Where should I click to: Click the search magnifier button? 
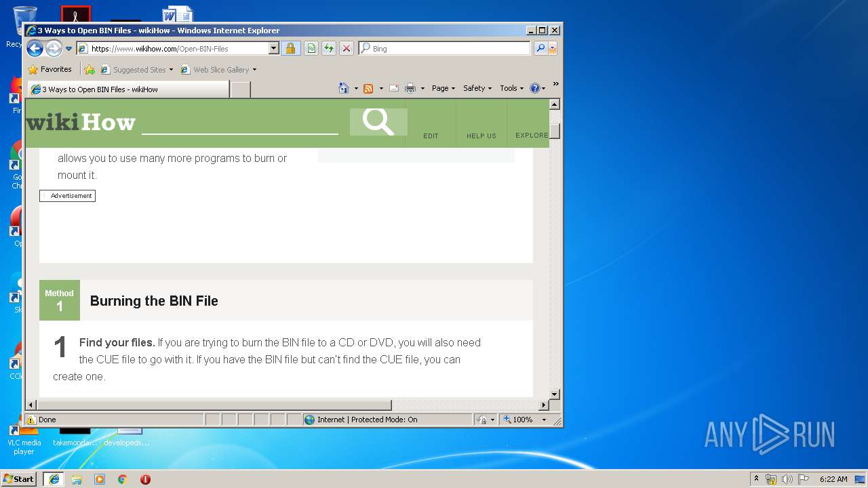540,49
